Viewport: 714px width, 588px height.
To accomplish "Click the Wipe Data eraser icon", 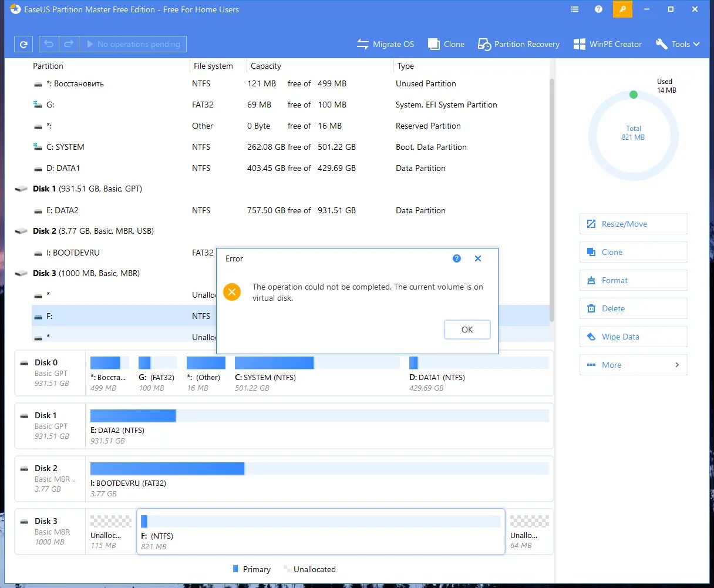I will click(x=591, y=337).
